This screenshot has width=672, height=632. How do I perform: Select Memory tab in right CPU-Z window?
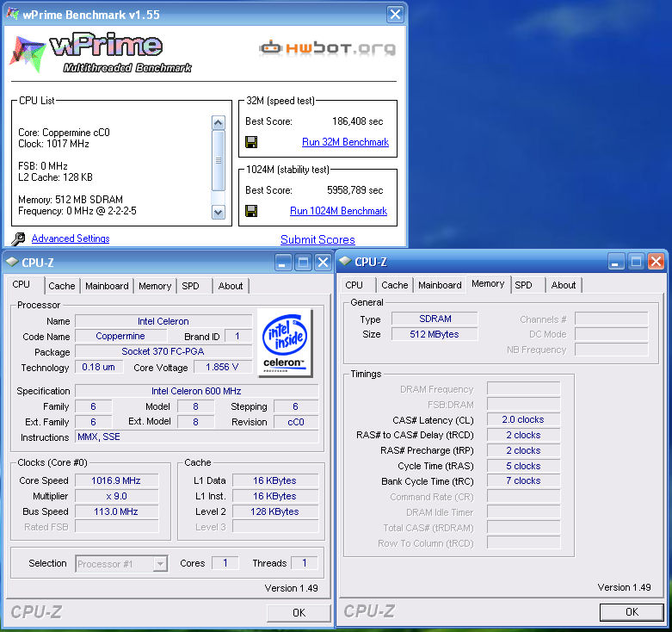click(x=488, y=284)
